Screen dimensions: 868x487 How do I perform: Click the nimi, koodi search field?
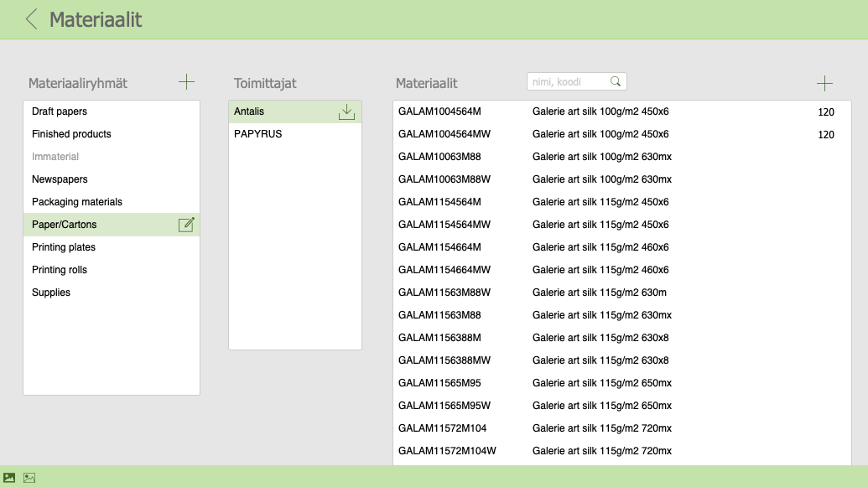pyautogui.click(x=566, y=81)
